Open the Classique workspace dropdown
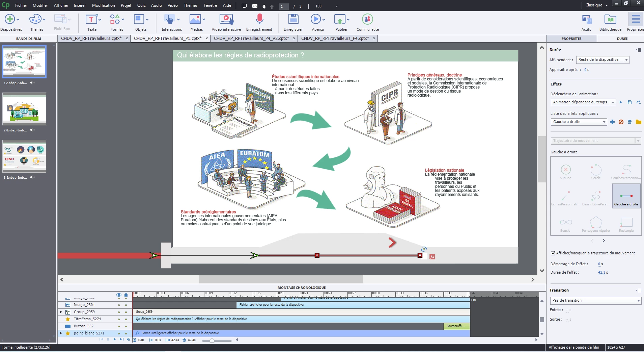This screenshot has height=352, width=644. click(x=596, y=5)
